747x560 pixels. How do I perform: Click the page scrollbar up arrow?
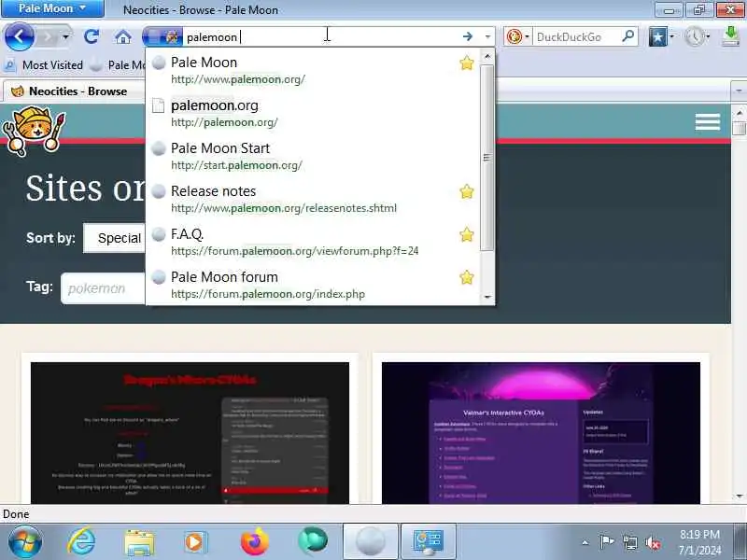click(739, 113)
